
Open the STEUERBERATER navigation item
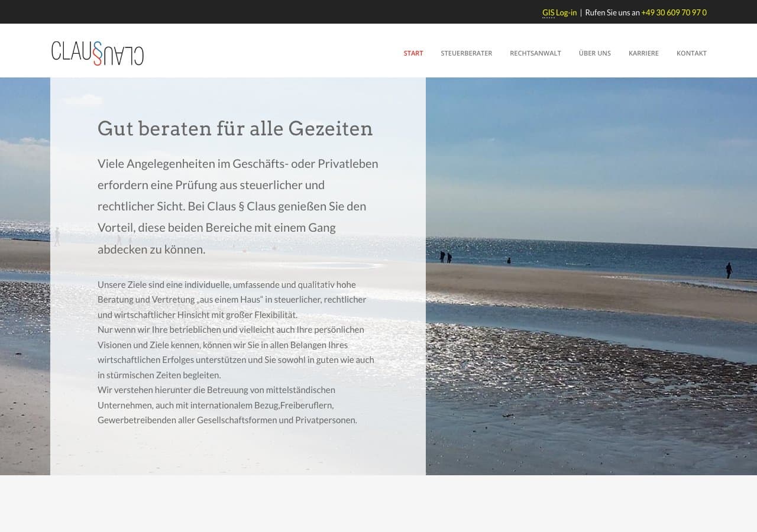pos(466,53)
